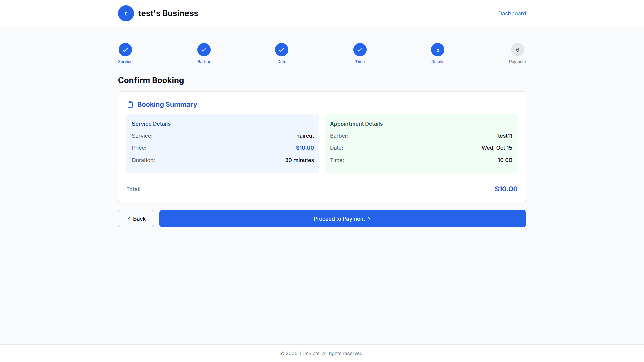Click the Service Details panel heading

151,124
